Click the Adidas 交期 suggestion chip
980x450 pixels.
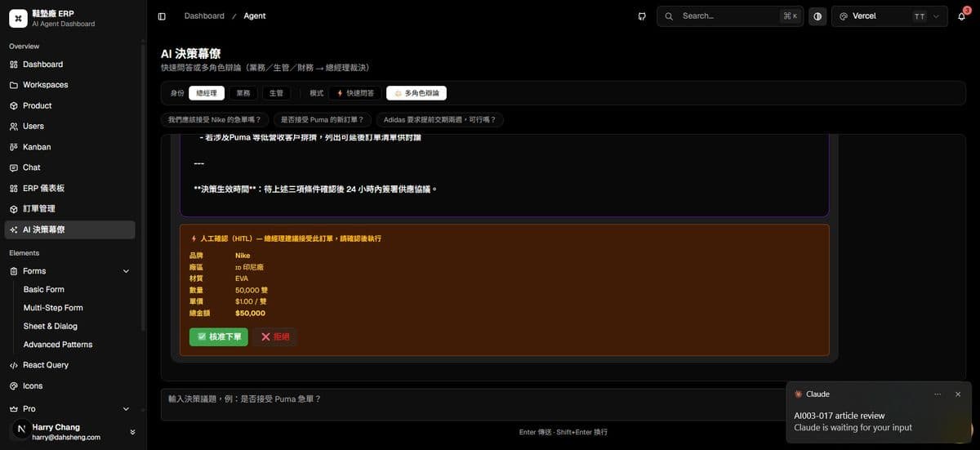click(x=440, y=119)
